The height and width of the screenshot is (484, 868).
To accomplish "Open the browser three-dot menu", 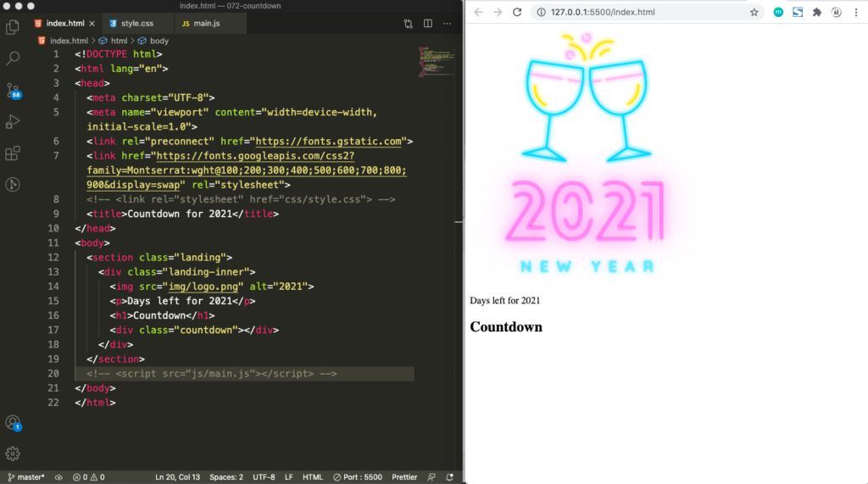I will 856,12.
